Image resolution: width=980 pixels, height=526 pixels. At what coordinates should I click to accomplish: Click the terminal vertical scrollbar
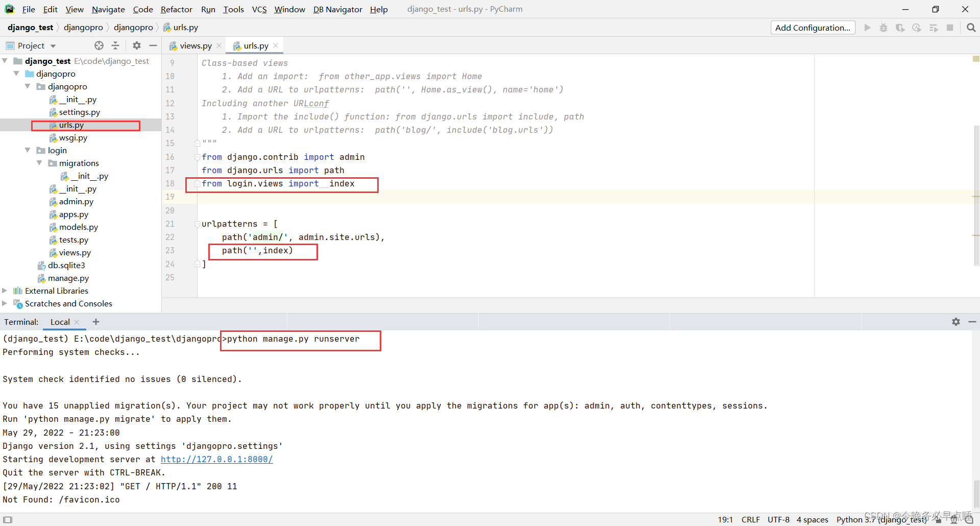pos(976,494)
